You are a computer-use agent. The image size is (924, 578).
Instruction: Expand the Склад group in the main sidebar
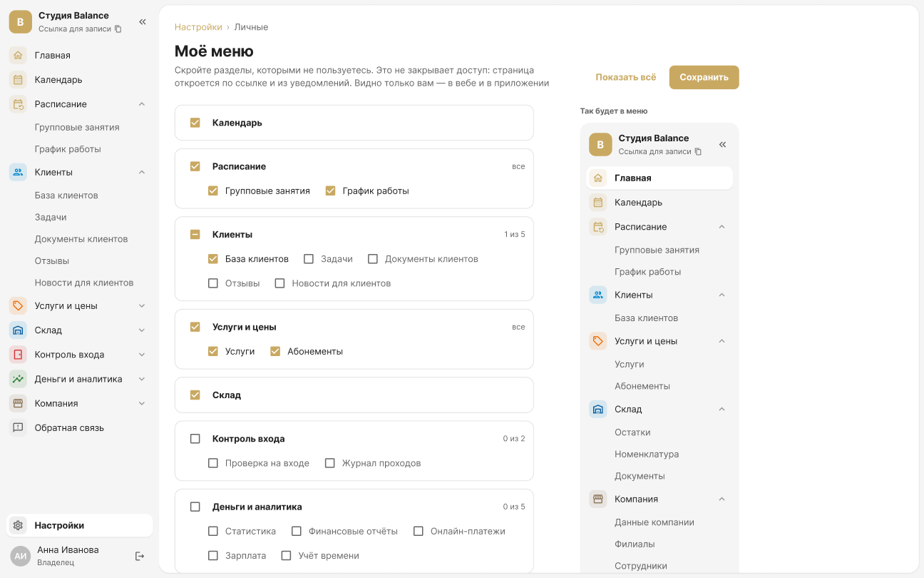(142, 330)
